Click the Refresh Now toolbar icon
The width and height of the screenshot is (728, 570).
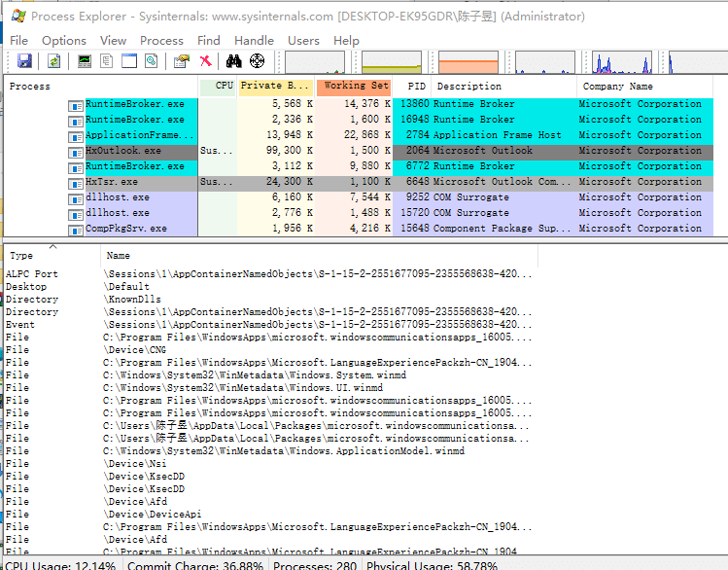point(53,61)
